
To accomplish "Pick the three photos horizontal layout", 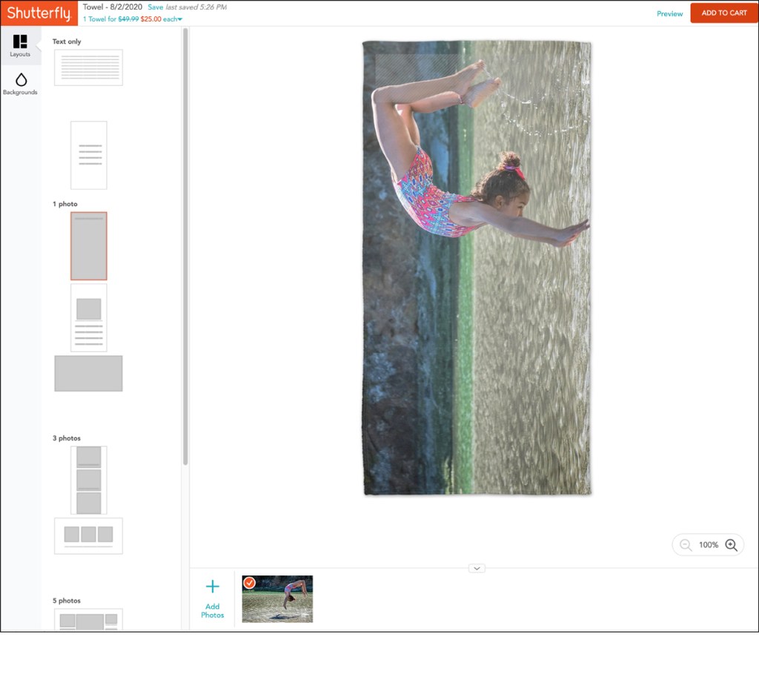I will 88,535.
